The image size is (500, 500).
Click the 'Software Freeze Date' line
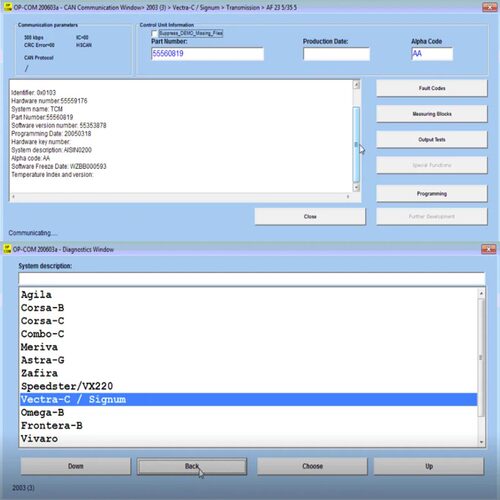coord(59,166)
